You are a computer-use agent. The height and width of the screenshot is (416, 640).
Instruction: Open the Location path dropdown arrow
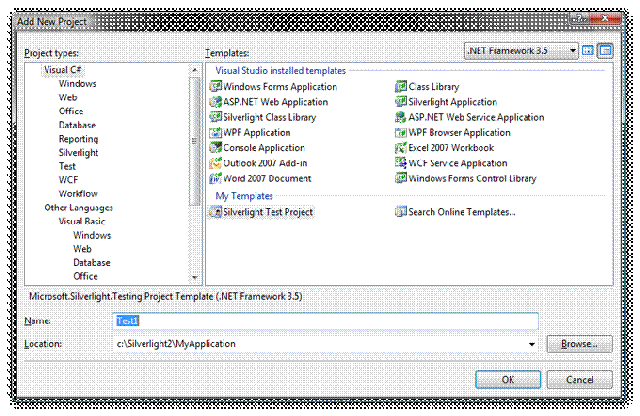(x=531, y=344)
